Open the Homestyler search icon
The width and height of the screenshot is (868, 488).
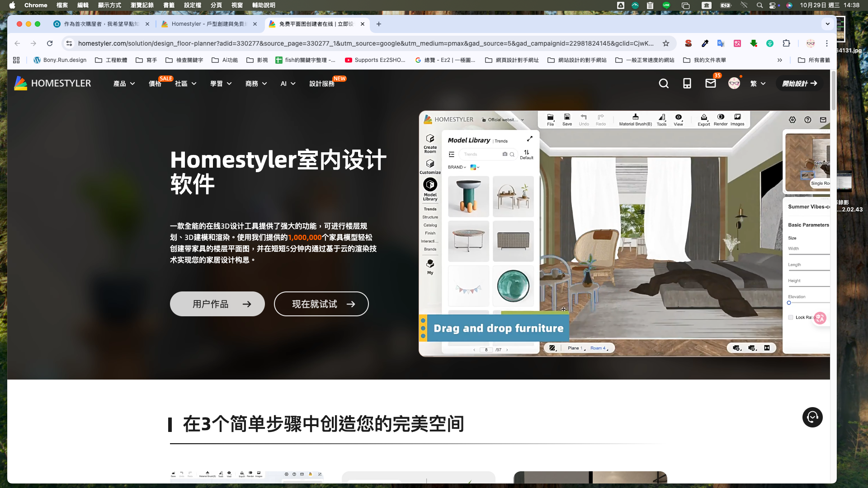tap(663, 84)
